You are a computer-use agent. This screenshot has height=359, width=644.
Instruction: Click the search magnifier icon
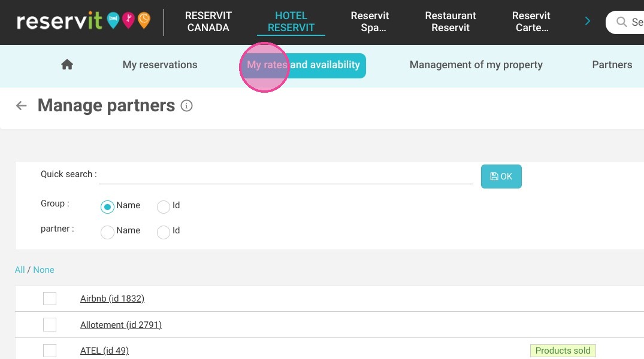[621, 22]
